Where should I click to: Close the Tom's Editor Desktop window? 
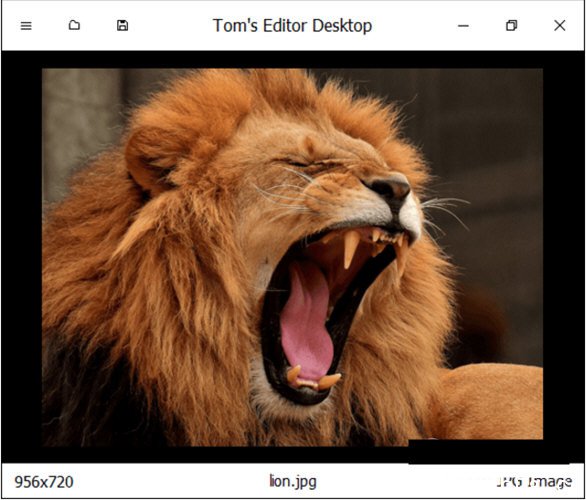(559, 25)
